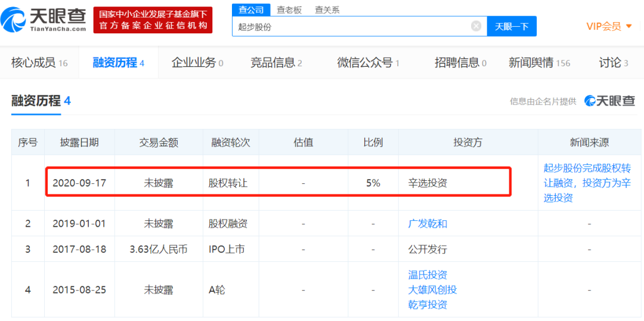Click the TianYanCha logo at top left
The width and height of the screenshot is (644, 321).
coord(44,19)
